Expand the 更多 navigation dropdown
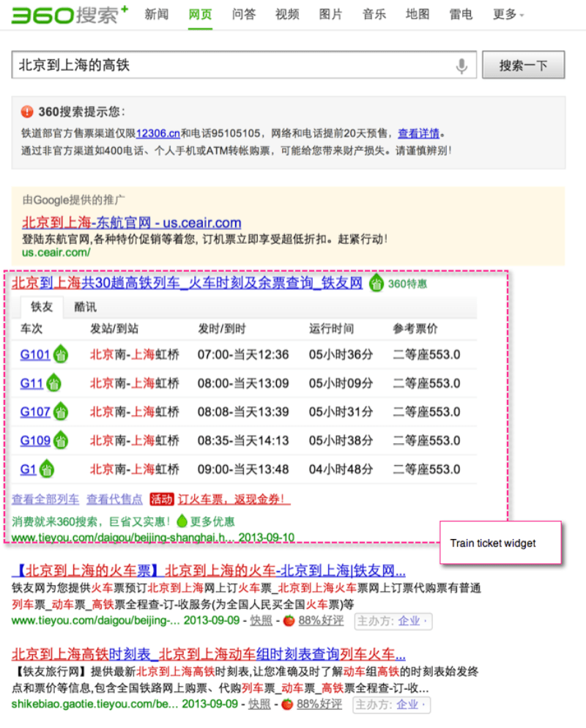Screen dimensions: 586x728 (508, 15)
